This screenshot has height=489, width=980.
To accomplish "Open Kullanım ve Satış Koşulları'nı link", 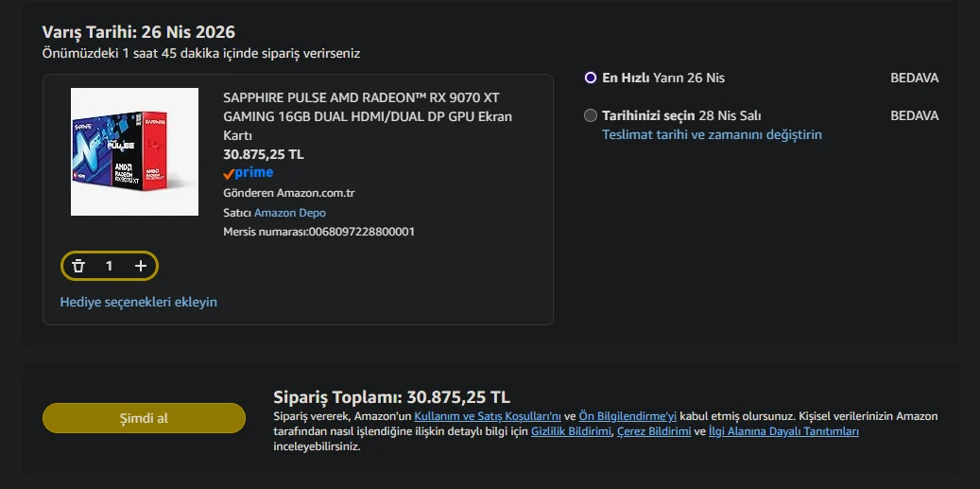I will (x=488, y=416).
